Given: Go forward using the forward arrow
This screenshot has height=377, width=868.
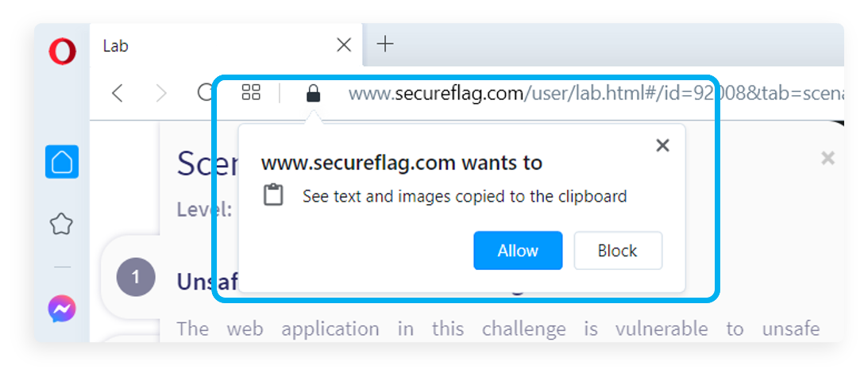Looking at the screenshot, I should point(161,93).
